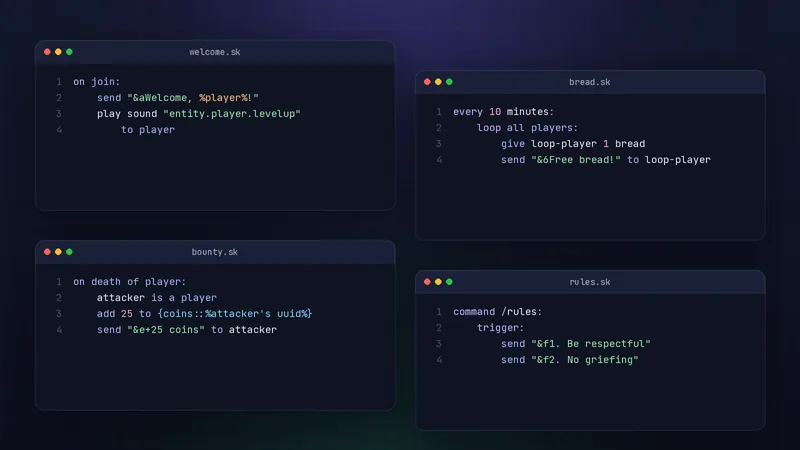Click line number 1 in rules.sk
The height and width of the screenshot is (450, 800).
(439, 312)
